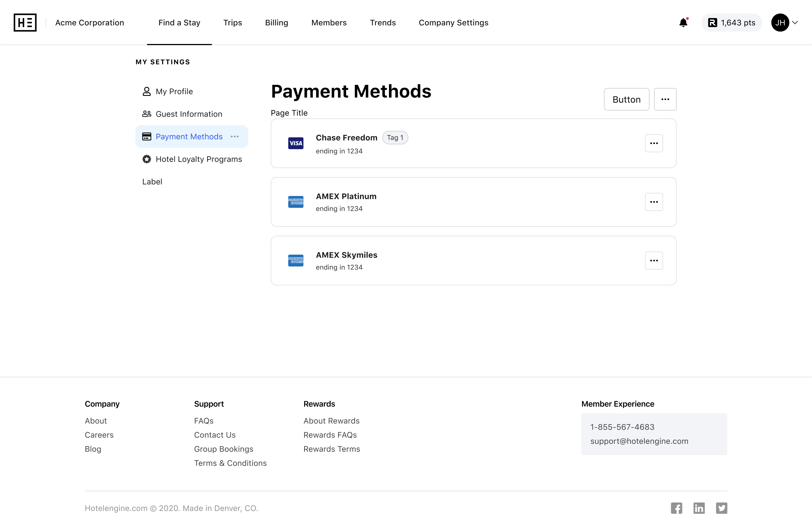Click the Amex logo on AMEX Platinum
The image size is (812, 529).
[296, 202]
